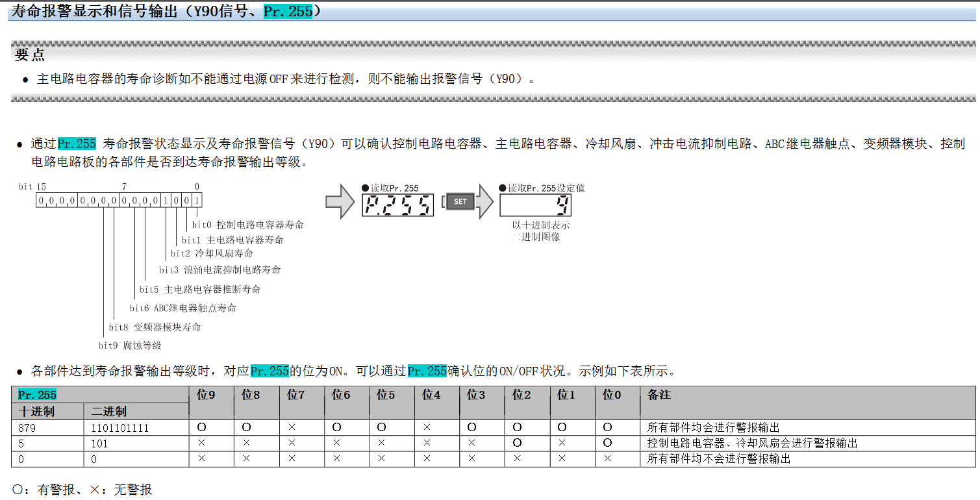Click the 位9 column header
This screenshot has height=500, width=980.
[x=206, y=395]
